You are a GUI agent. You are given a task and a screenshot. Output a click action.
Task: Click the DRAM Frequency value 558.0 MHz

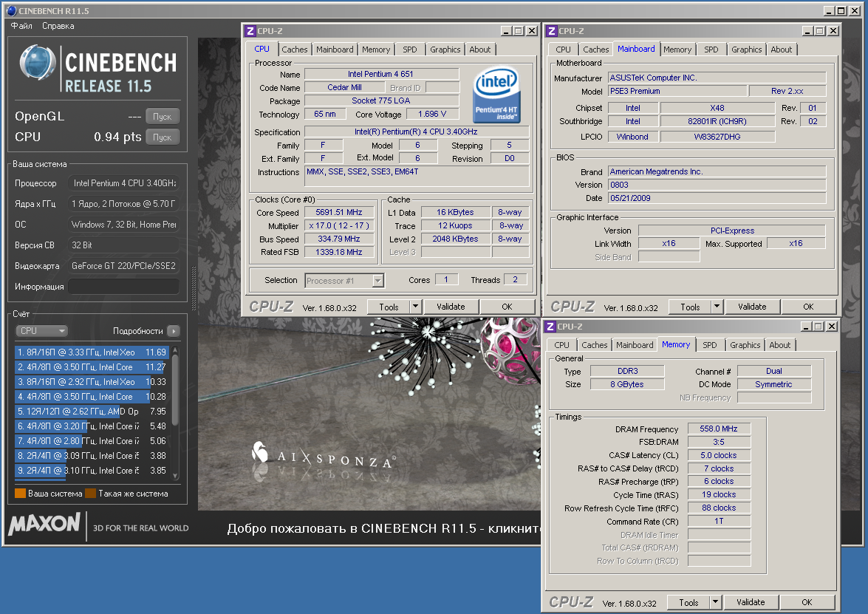coord(719,429)
